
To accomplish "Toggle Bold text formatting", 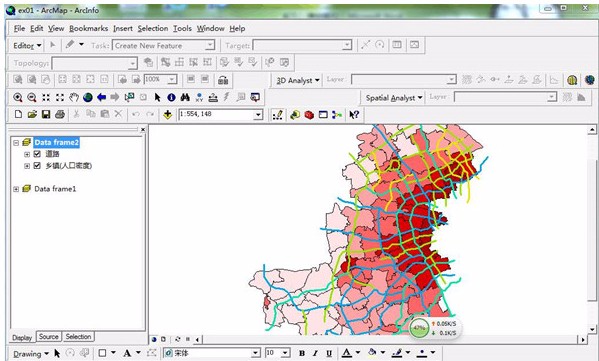I will [301, 353].
